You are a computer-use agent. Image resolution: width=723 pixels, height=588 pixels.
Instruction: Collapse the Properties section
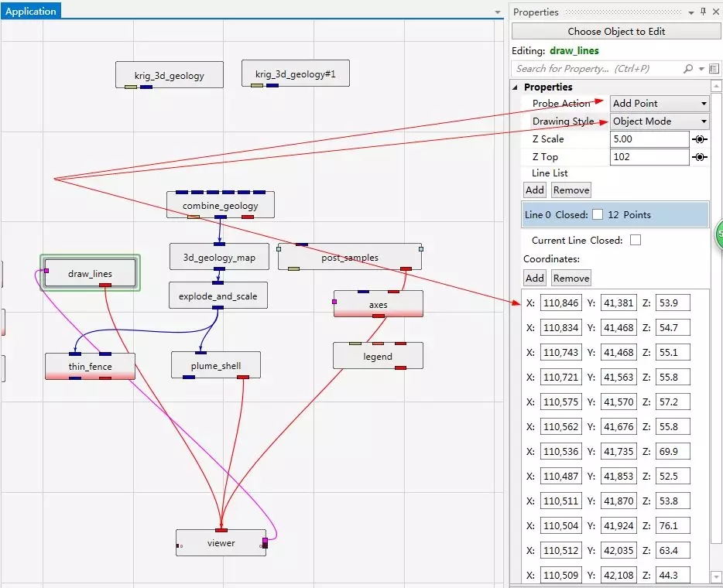[x=516, y=87]
